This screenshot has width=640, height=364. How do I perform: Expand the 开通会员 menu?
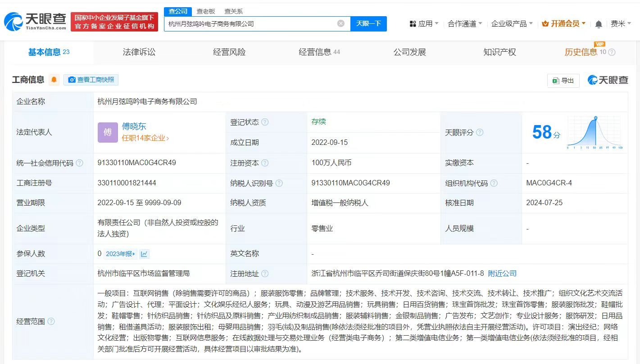point(564,23)
